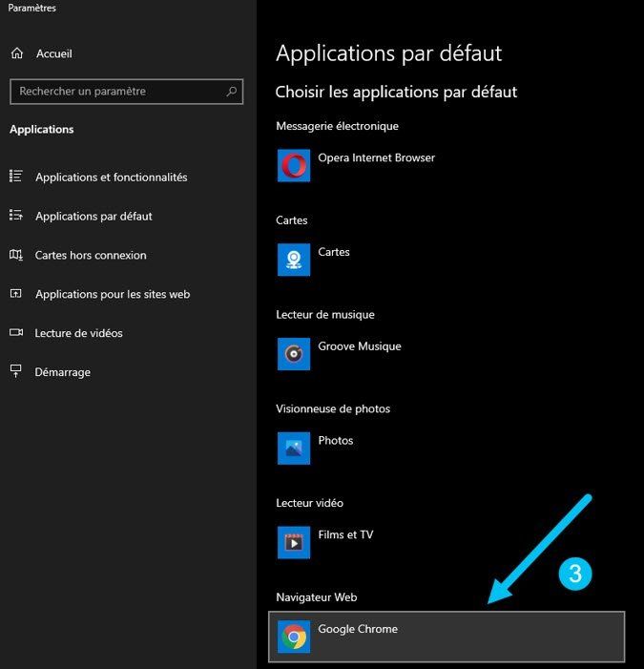
Task: Click the Photos app icon
Action: (x=294, y=448)
